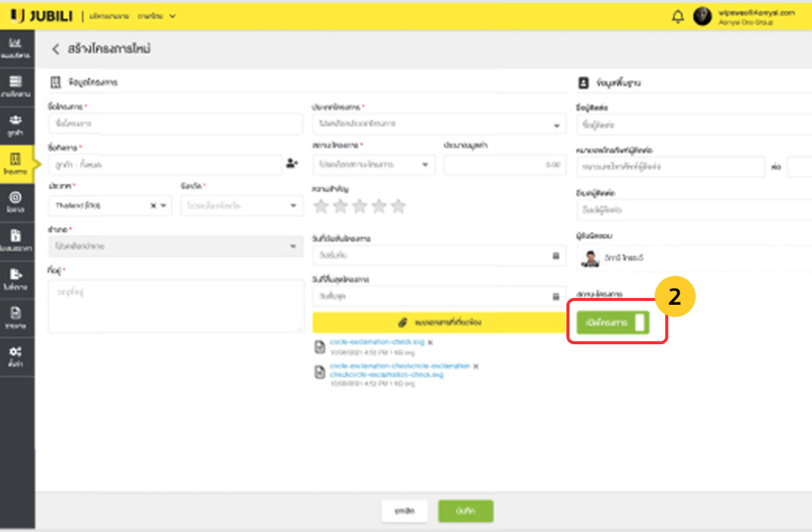812x532 pixels.
Task: Open the dashboard chart icon in sidebar
Action: pyautogui.click(x=16, y=48)
